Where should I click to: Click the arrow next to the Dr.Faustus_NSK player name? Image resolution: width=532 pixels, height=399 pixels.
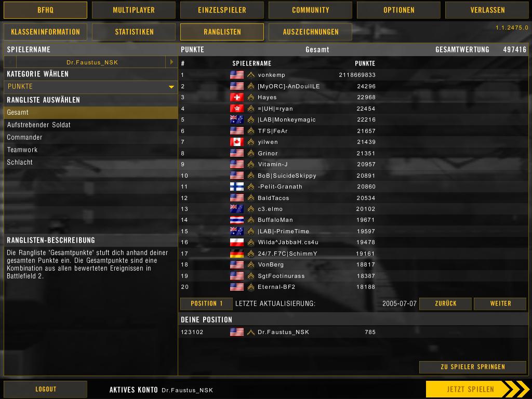coord(171,62)
